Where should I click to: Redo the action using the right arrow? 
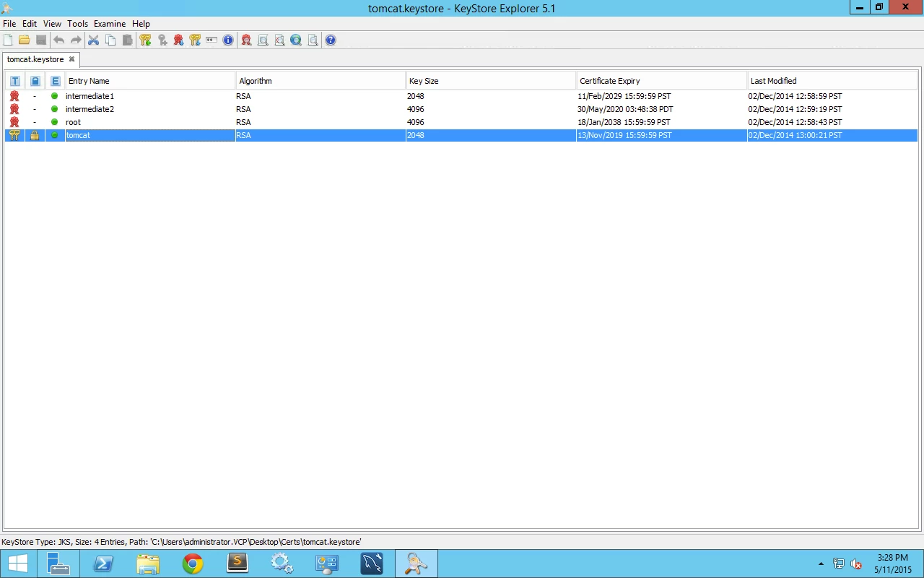coord(76,40)
